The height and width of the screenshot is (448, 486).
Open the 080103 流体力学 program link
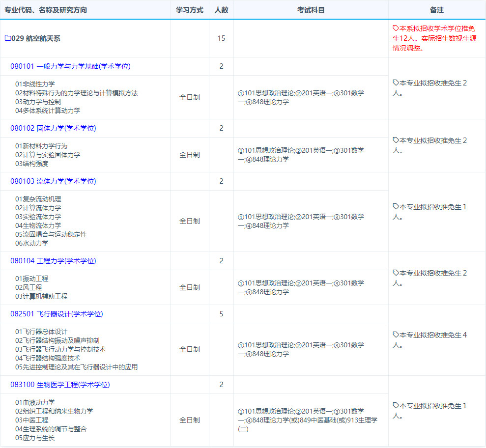(53, 181)
